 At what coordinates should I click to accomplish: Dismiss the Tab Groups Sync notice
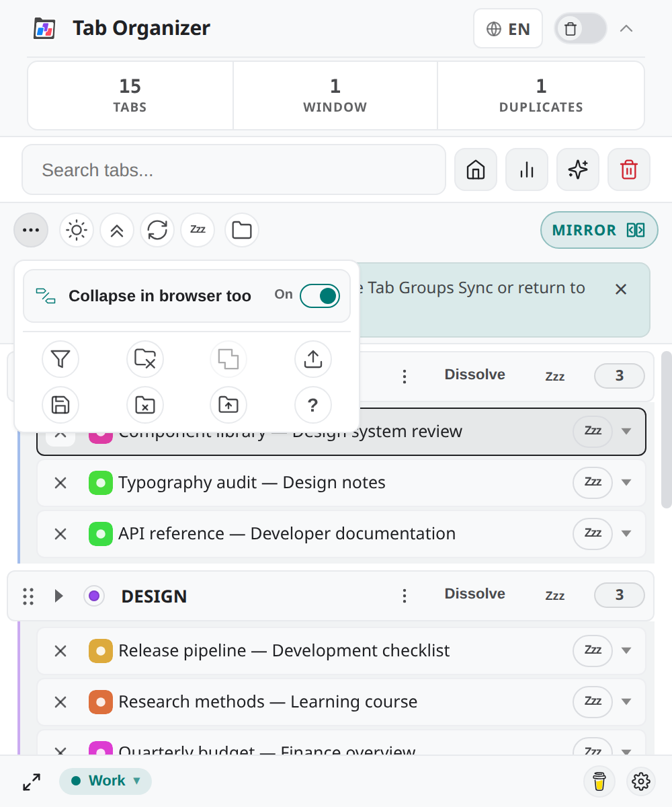coord(621,289)
